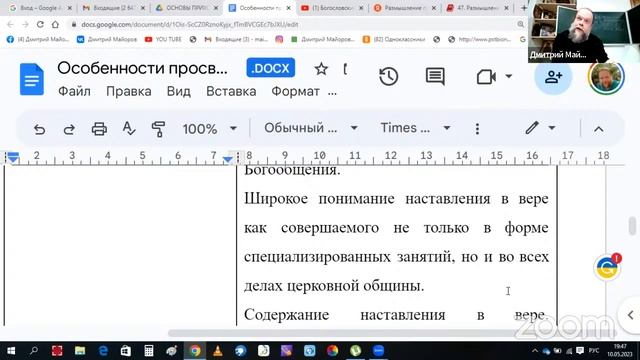640x360 pixels.
Task: Open the paragraph style dropdown Обычный
Action: point(311,128)
